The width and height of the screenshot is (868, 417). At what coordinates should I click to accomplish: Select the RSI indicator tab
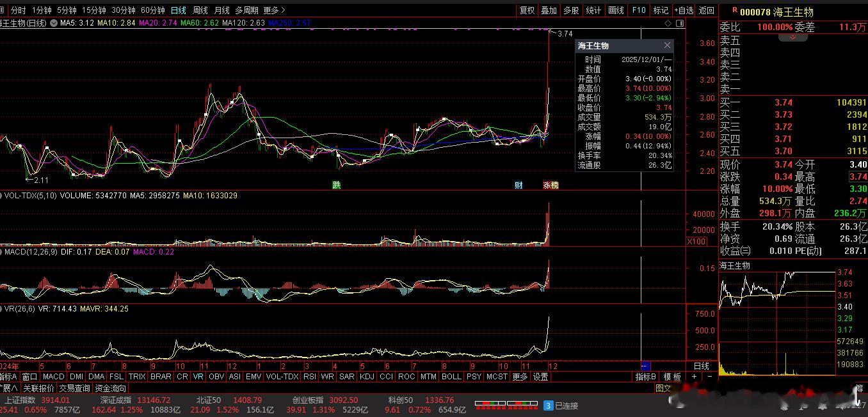(310, 377)
